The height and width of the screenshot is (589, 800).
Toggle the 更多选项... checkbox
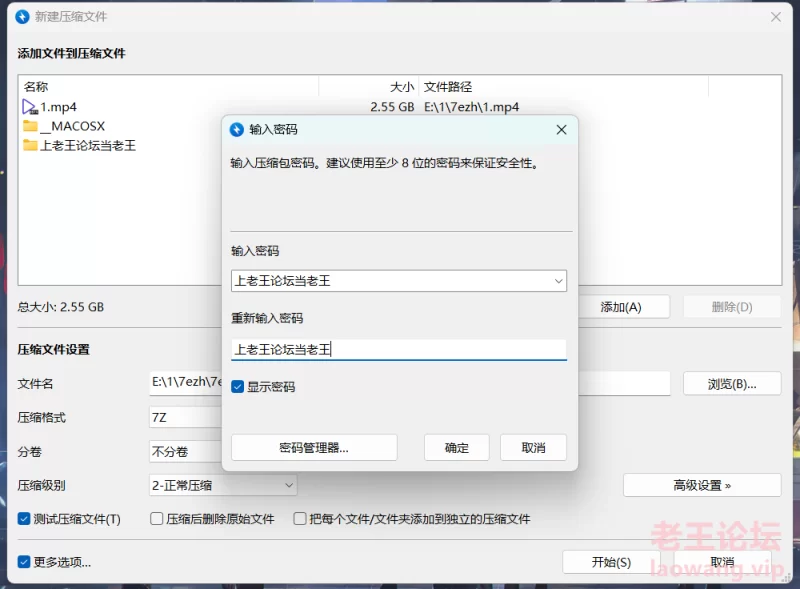click(23, 561)
